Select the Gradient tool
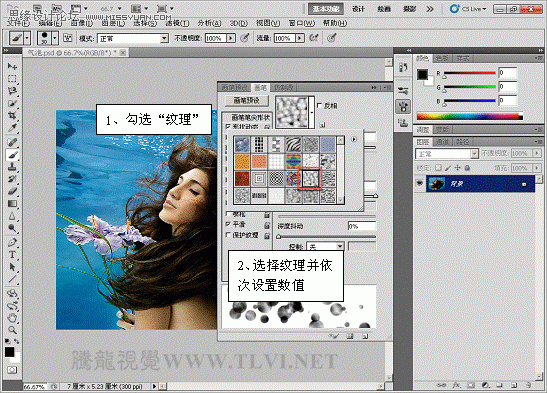The height and width of the screenshot is (393, 547). click(x=12, y=204)
